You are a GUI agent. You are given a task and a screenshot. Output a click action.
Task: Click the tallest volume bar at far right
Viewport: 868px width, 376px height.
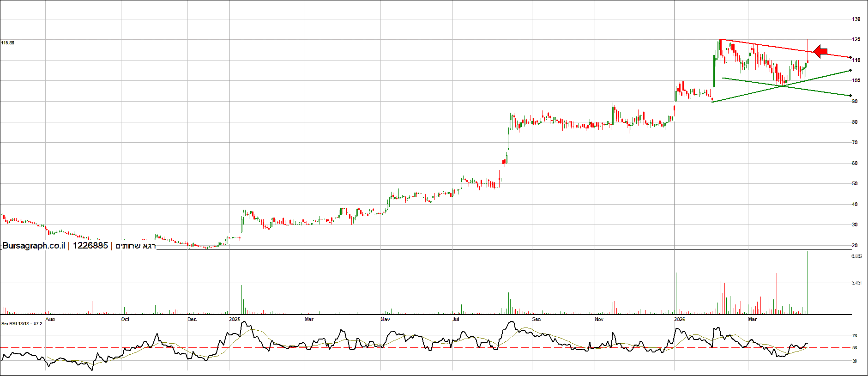pos(808,282)
